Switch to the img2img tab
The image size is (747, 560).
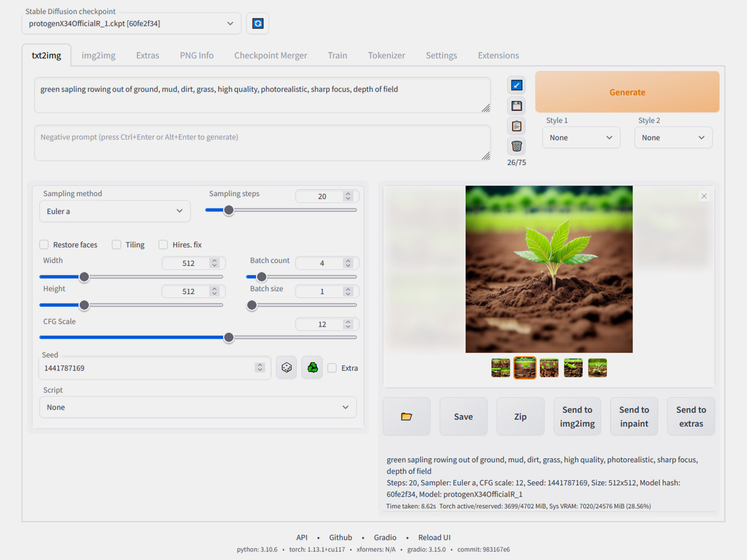click(98, 55)
